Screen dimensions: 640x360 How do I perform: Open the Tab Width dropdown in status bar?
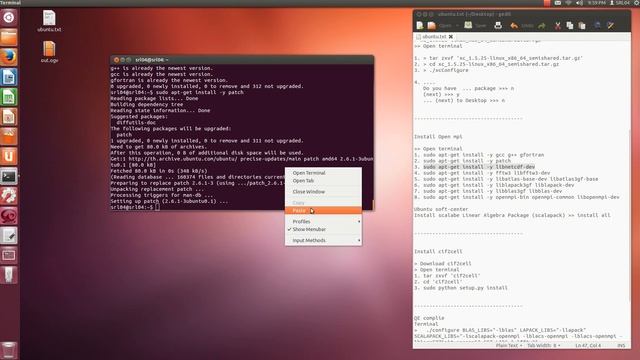[x=543, y=346]
